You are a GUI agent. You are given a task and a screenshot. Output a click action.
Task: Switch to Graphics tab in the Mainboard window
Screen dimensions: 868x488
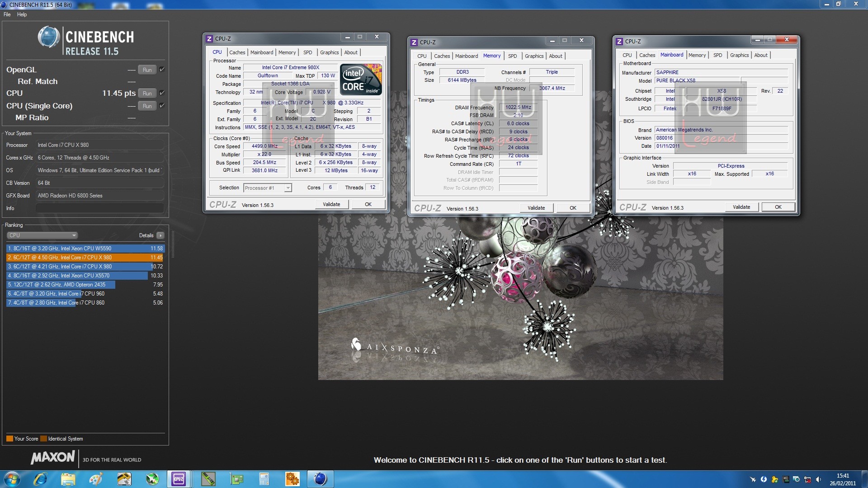tap(739, 55)
